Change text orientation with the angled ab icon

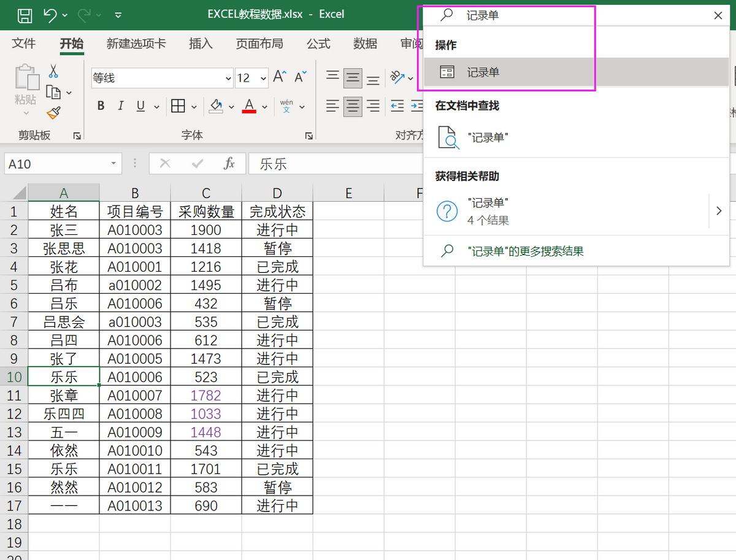click(x=397, y=77)
